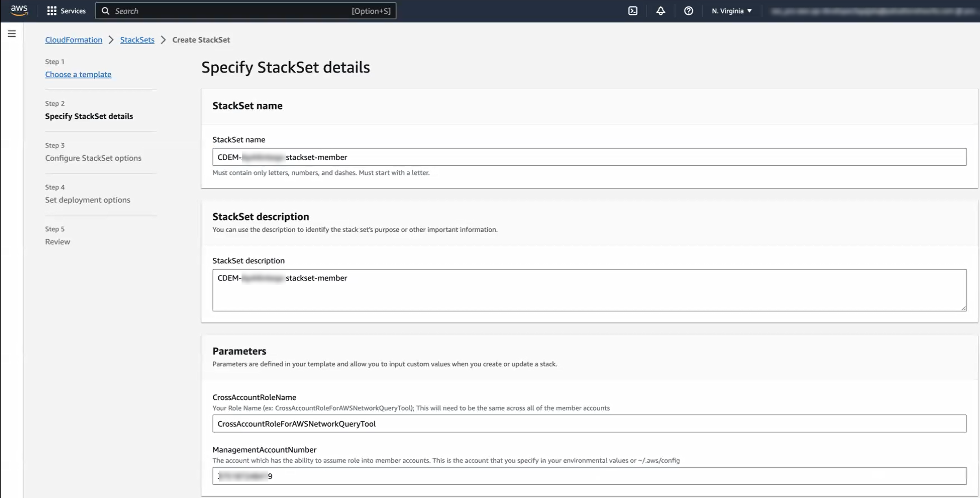
Task: Click the ManagementAccountNumber input field
Action: [589, 476]
